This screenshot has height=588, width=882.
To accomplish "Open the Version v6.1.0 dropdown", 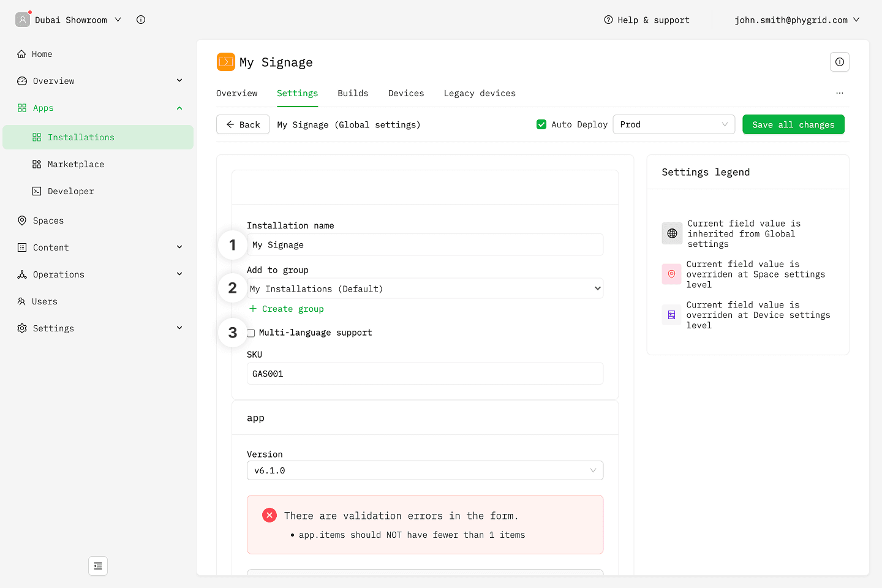I will pyautogui.click(x=425, y=470).
